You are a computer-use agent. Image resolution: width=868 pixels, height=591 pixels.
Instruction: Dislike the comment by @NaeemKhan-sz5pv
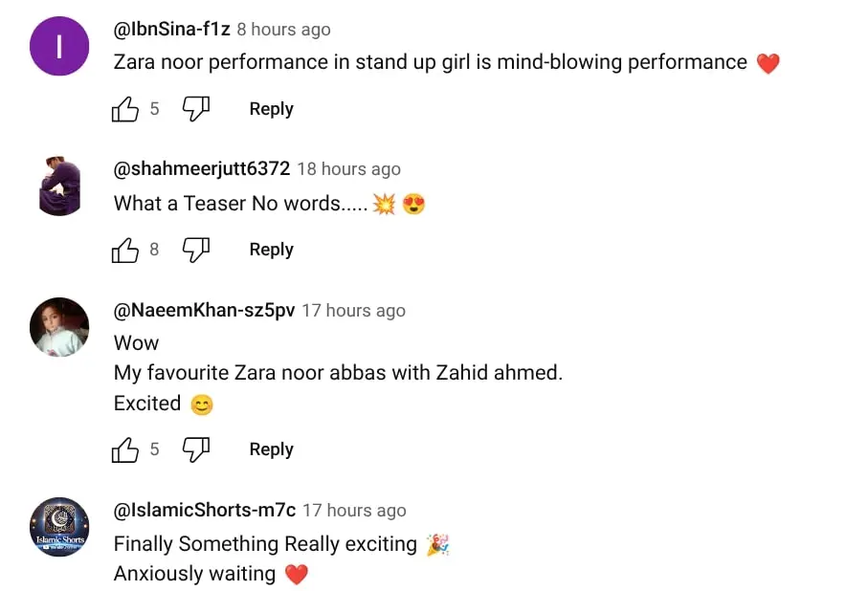coord(196,449)
